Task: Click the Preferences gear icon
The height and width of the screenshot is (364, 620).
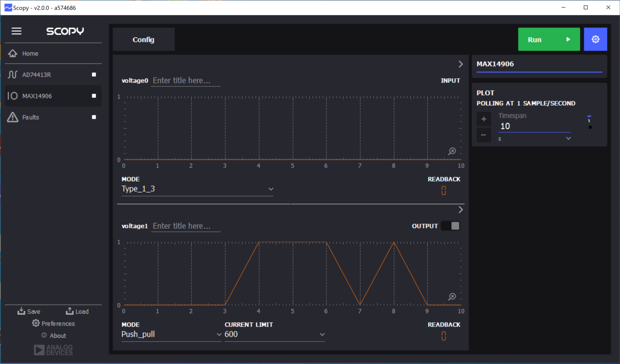Action: pos(36,323)
